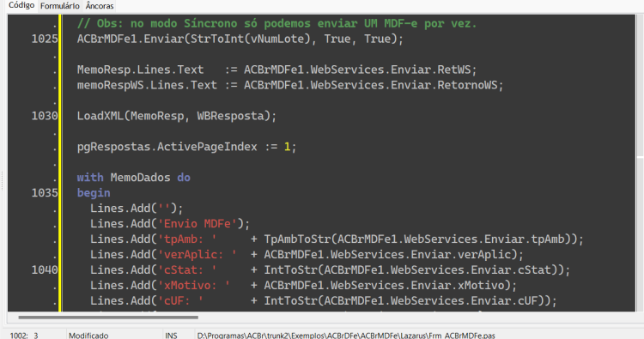The height and width of the screenshot is (339, 644).
Task: Click the Lines.Add('tpAmb: ') line
Action: 337,239
